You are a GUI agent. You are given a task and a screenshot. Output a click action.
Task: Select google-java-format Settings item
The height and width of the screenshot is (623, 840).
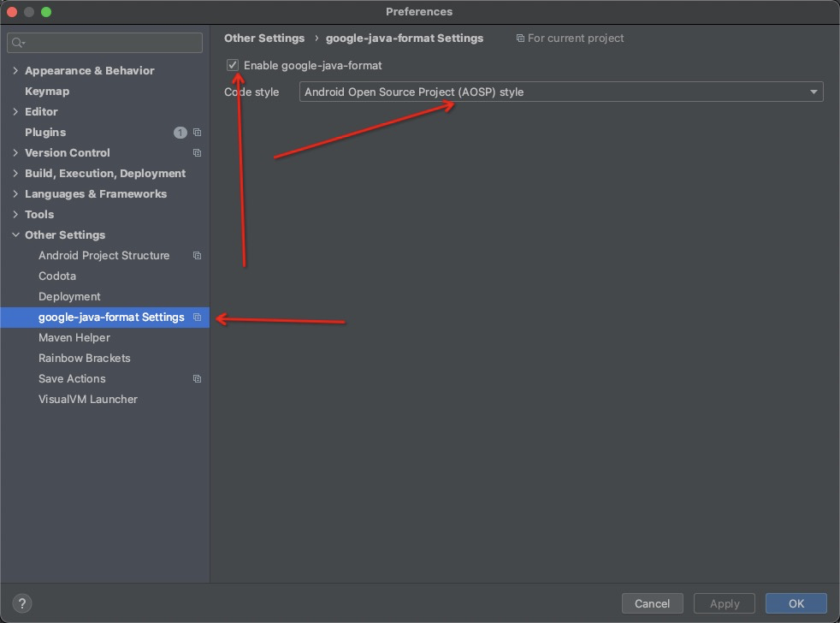pyautogui.click(x=111, y=317)
